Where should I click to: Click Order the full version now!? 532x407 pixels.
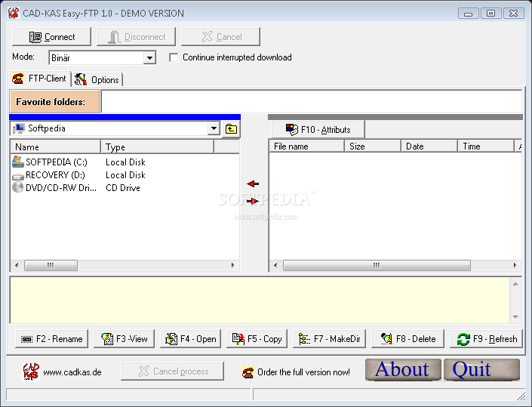pos(303,372)
